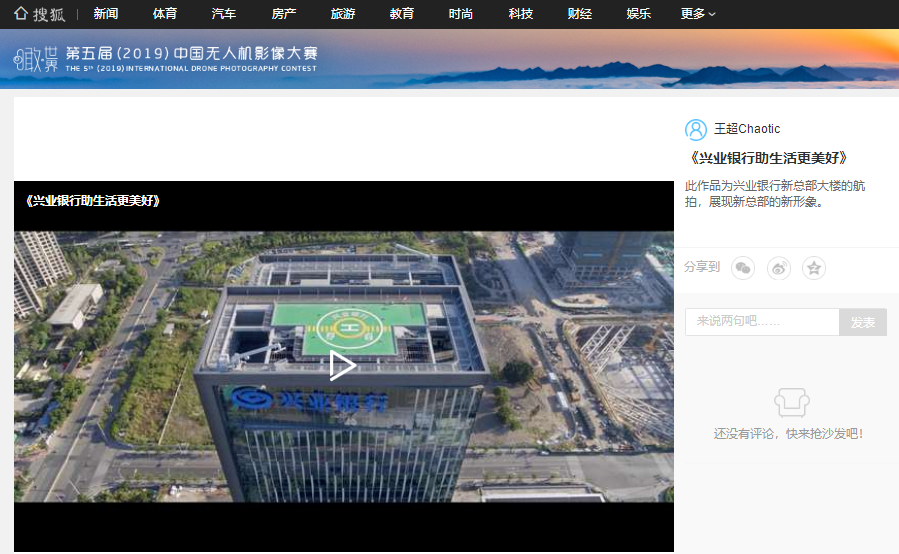The image size is (899, 554).
Task: Submit comment with 发表 button
Action: [x=863, y=322]
